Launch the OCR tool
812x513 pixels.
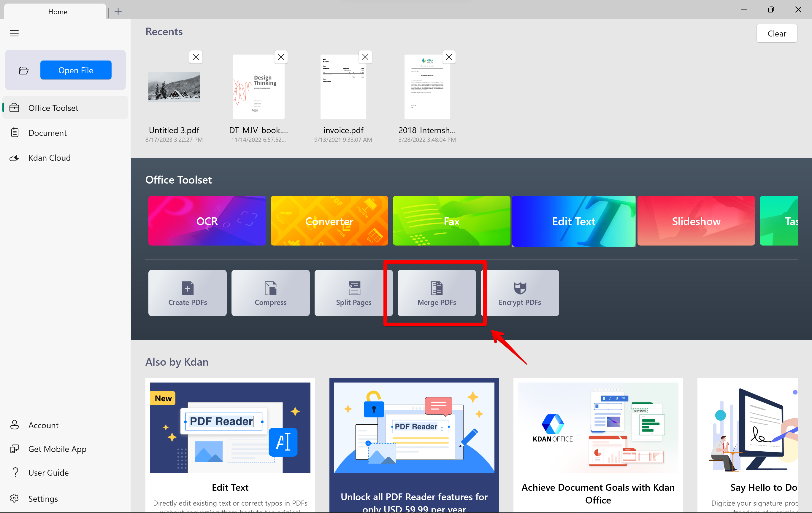207,221
